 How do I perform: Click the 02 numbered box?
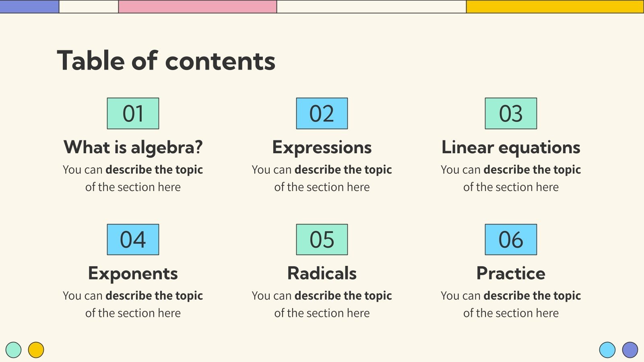point(322,113)
